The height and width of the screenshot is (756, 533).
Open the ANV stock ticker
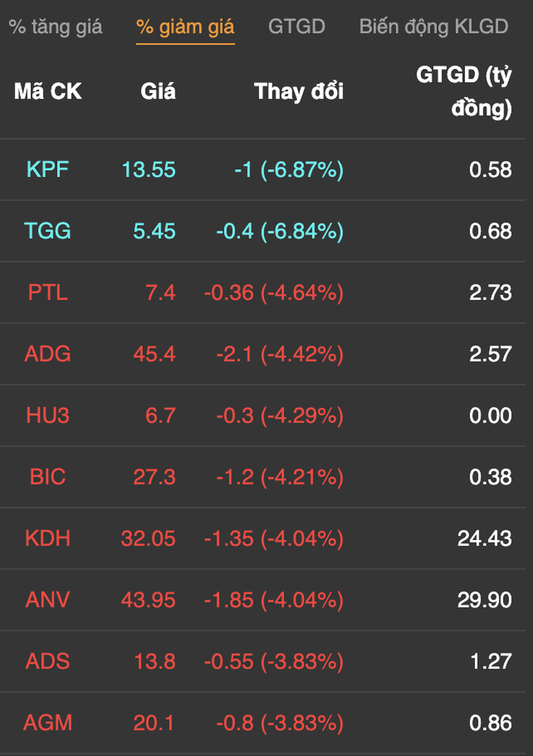(48, 600)
